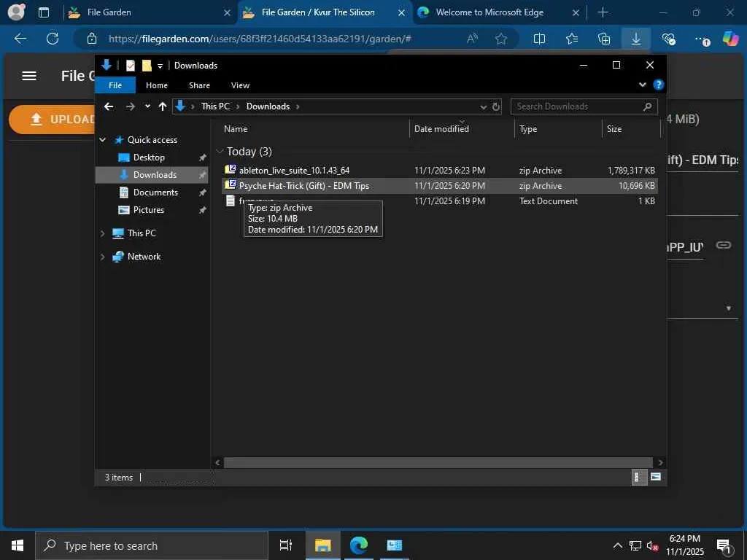This screenshot has width=747, height=560.
Task: Open Edge settings and more menu
Action: (x=701, y=39)
